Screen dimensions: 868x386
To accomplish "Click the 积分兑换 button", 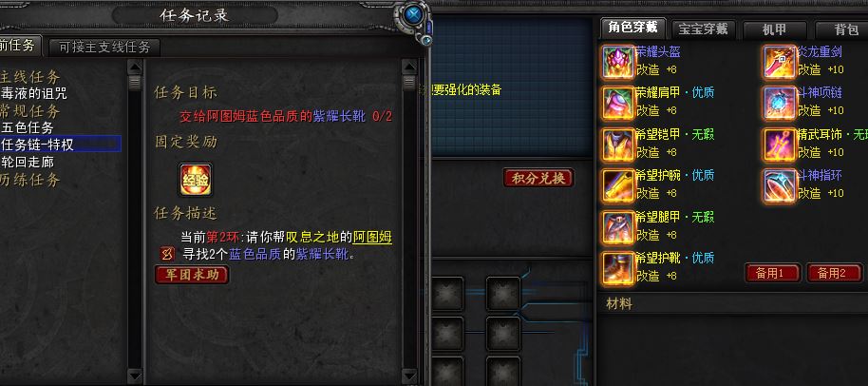I will (538, 179).
